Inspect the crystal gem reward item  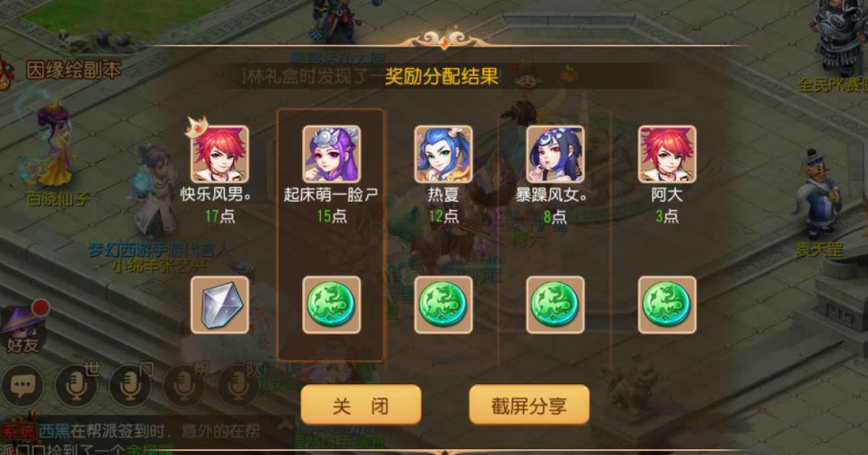(x=220, y=305)
